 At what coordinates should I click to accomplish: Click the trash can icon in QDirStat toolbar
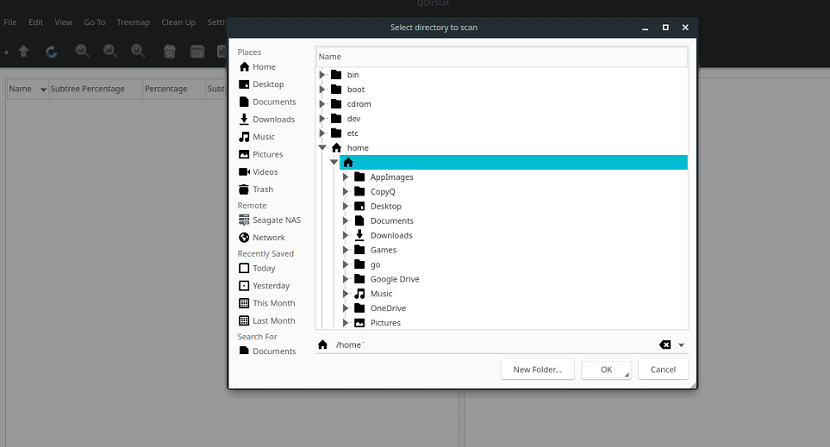(169, 51)
